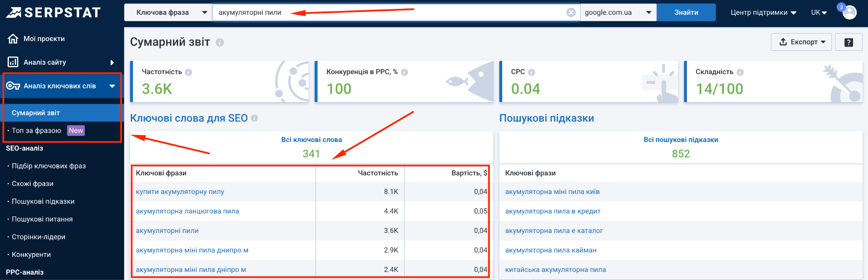
Task: Open акумуляторні пили link in keywords table
Action: point(167,231)
